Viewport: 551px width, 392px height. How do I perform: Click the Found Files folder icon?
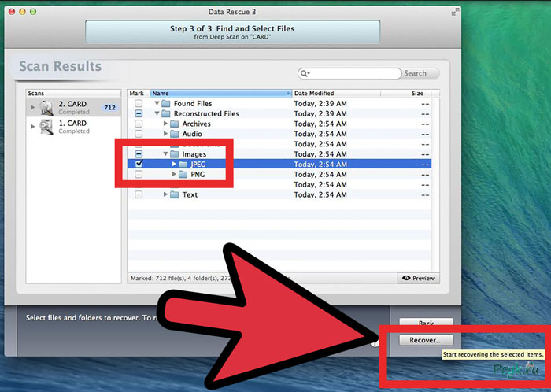click(166, 104)
